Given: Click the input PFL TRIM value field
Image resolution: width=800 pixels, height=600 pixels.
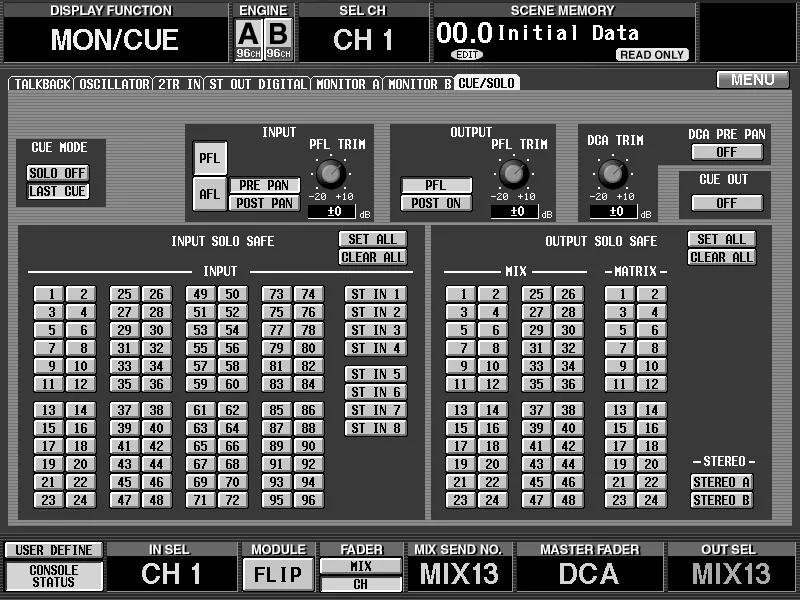Looking at the screenshot, I should tap(332, 212).
